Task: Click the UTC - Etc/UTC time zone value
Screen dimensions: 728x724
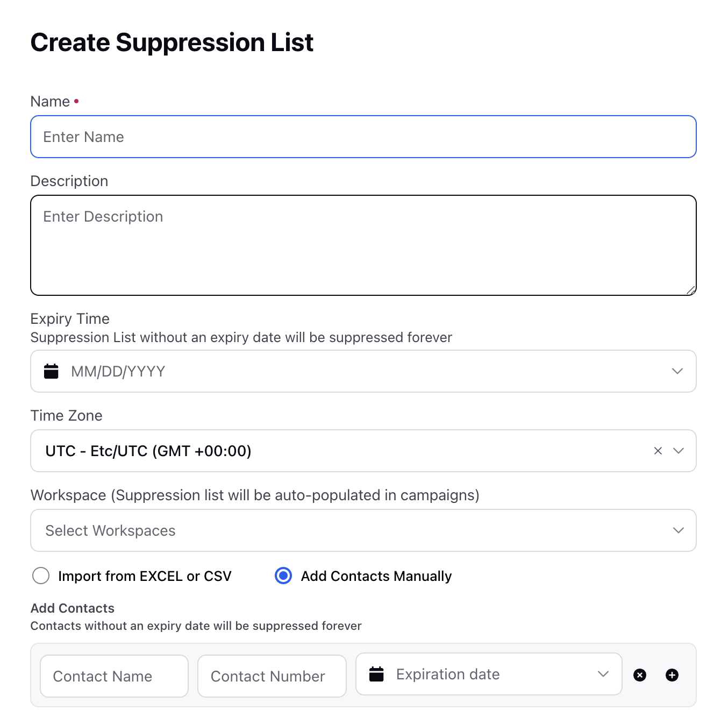Action: [148, 451]
